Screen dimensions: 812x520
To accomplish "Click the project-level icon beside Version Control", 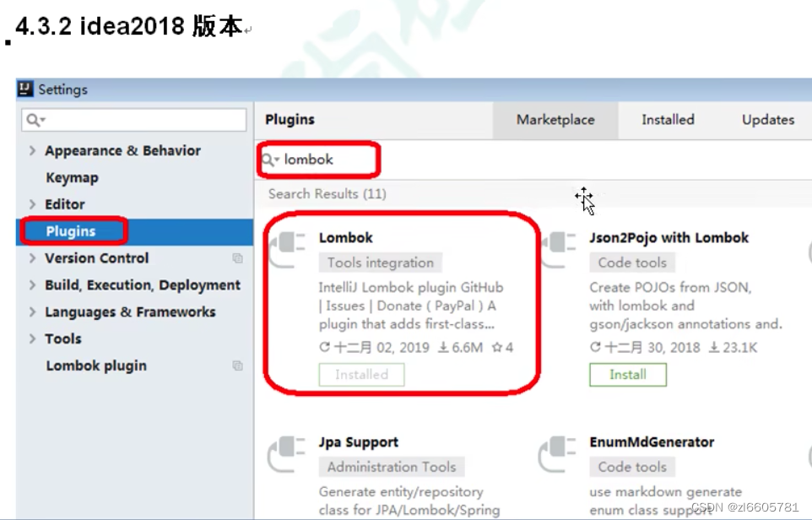I will pos(238,258).
